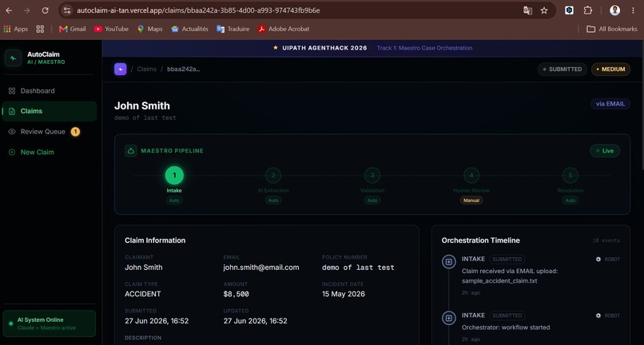Select pipeline step 2 AI Extraction
Screen dimensions: 644x345
point(273,176)
